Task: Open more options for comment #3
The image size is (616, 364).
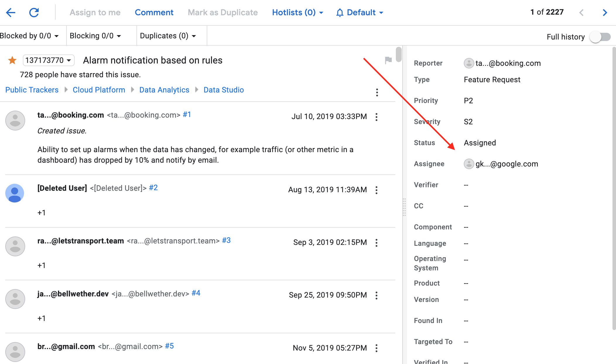Action: (377, 243)
